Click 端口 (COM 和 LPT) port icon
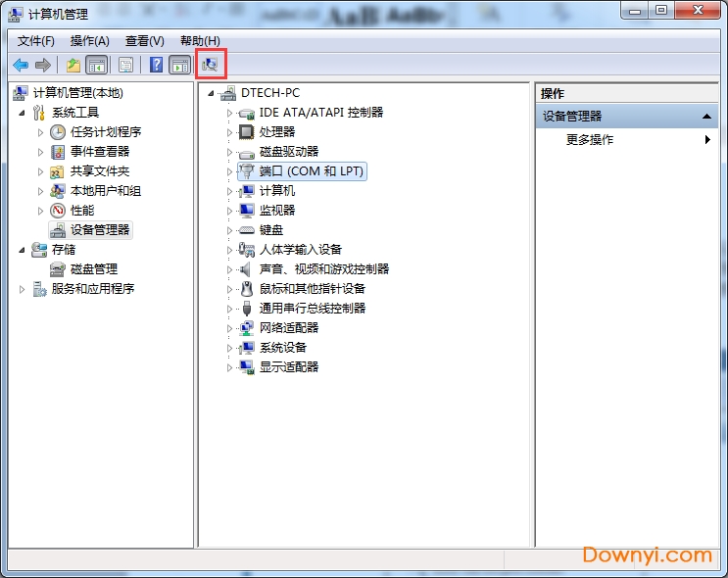 click(247, 171)
